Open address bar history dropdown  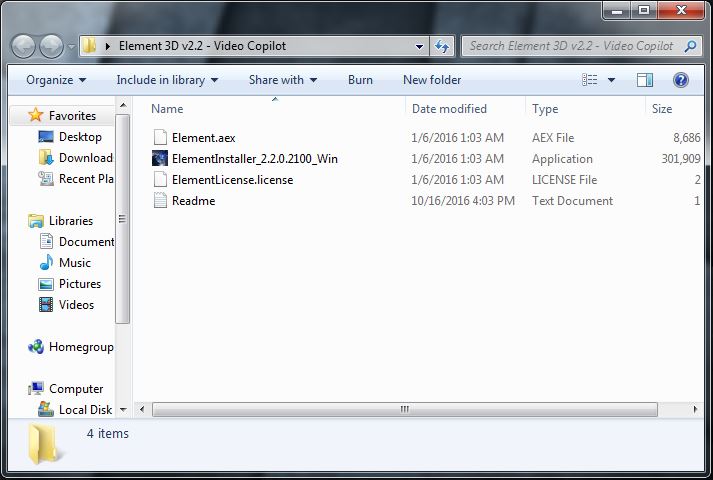(x=419, y=46)
